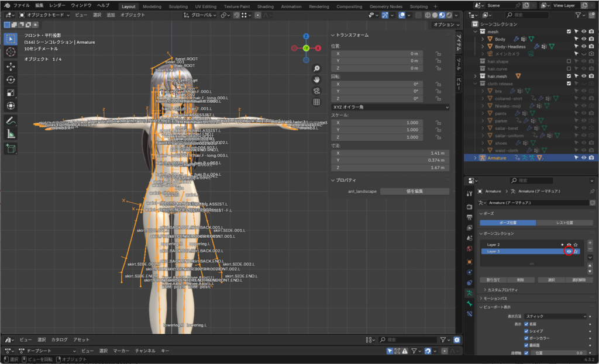Toggle Layer 3 bone collection visibility eye

569,251
